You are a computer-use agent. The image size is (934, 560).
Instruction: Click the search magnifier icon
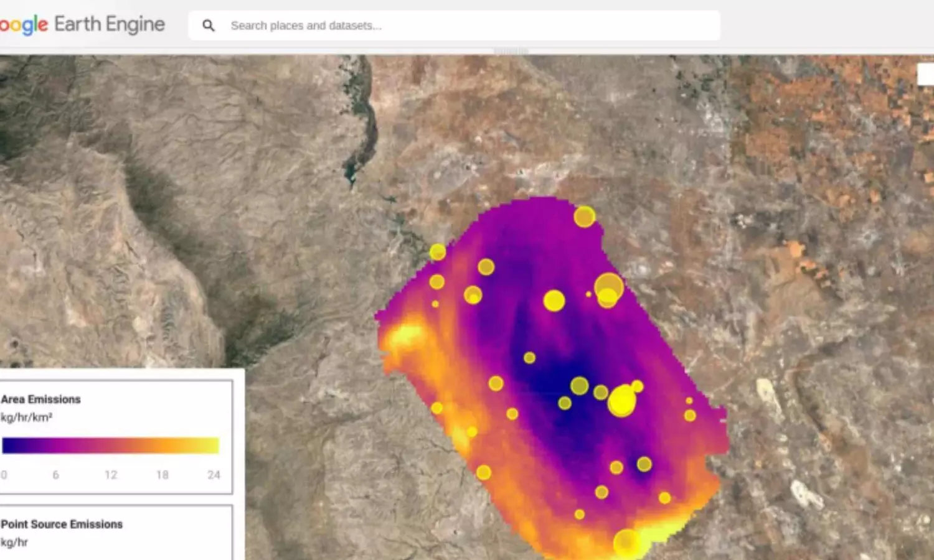(209, 26)
